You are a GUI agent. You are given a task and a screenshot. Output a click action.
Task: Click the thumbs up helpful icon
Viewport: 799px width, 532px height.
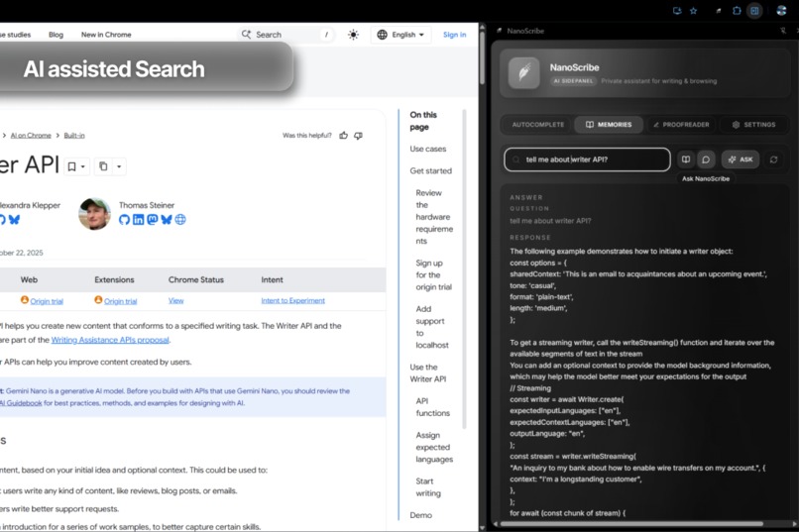344,136
